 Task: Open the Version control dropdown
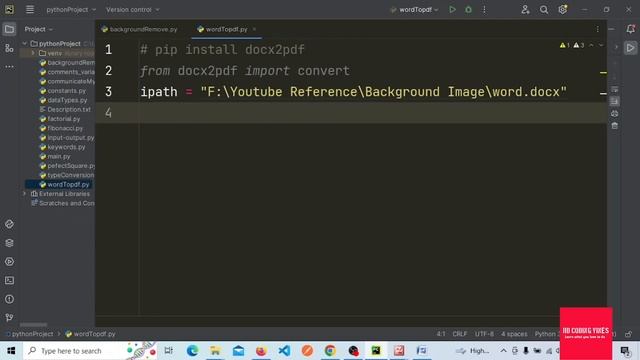pos(133,9)
